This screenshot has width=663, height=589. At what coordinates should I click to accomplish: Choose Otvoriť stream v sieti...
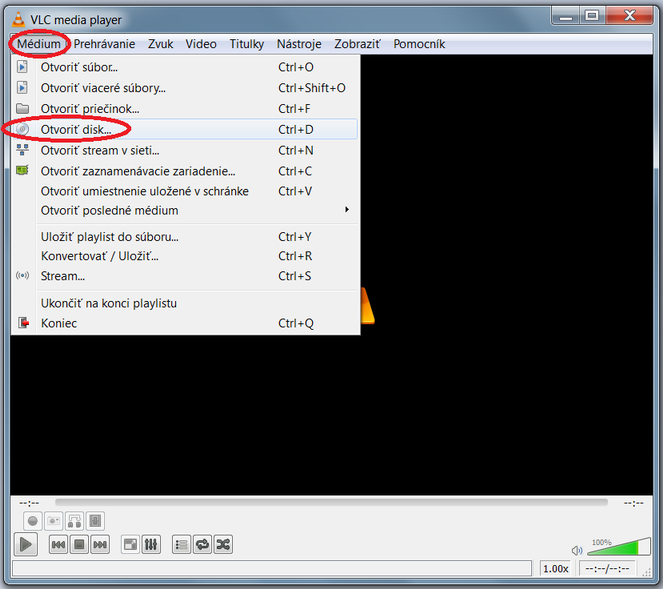[x=185, y=150]
